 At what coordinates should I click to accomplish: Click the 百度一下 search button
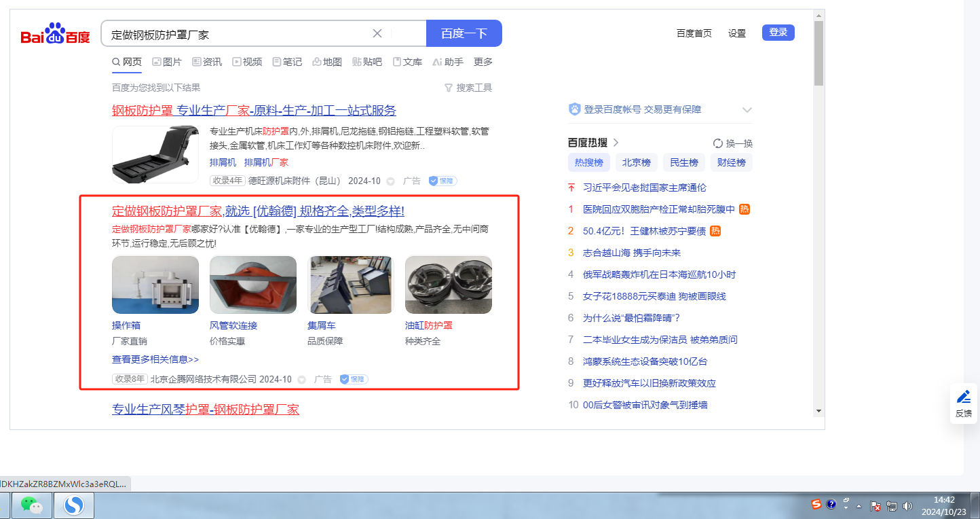464,33
